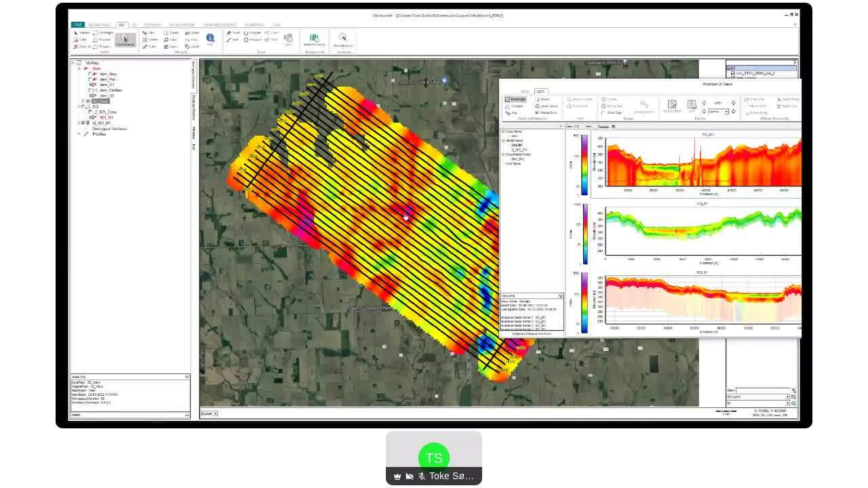Select Rectangle tool in Workbench Views

(x=515, y=100)
